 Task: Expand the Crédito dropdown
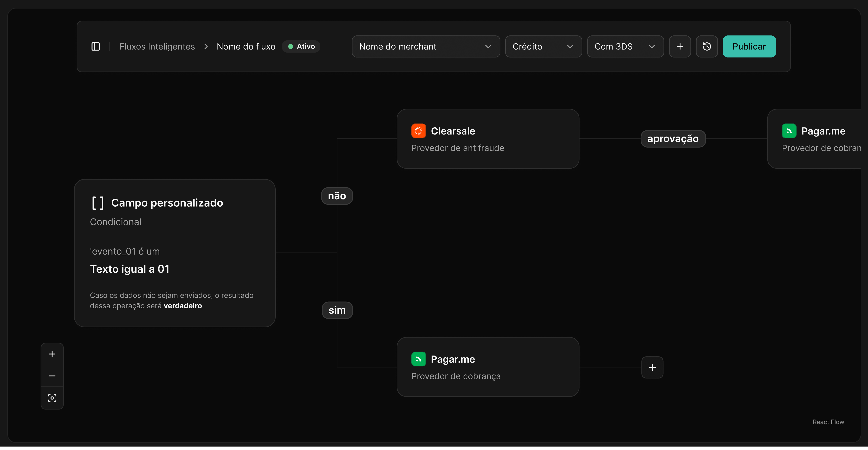543,46
